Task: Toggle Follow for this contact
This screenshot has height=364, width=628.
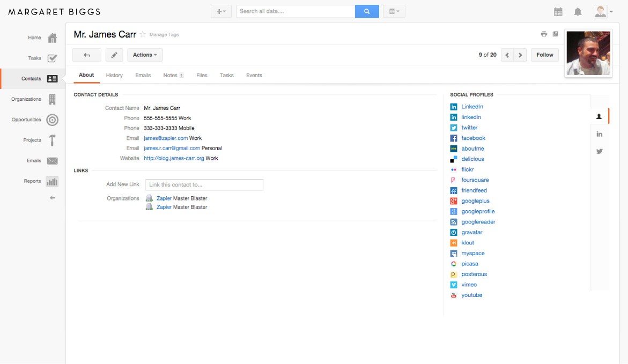Action: point(545,55)
